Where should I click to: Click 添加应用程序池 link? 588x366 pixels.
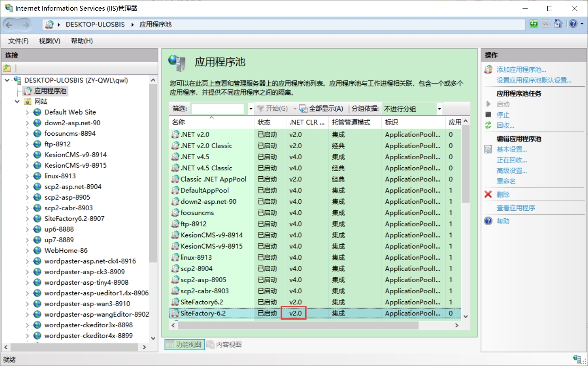[x=521, y=70]
